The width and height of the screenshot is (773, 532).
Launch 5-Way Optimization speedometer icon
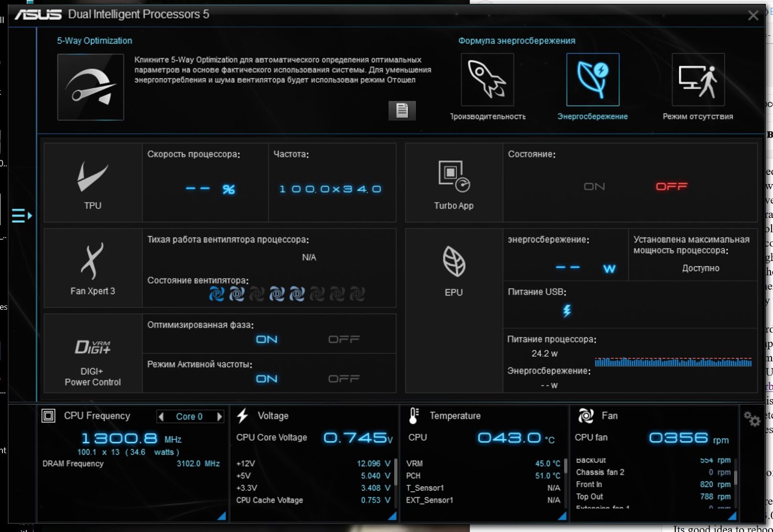coord(90,87)
